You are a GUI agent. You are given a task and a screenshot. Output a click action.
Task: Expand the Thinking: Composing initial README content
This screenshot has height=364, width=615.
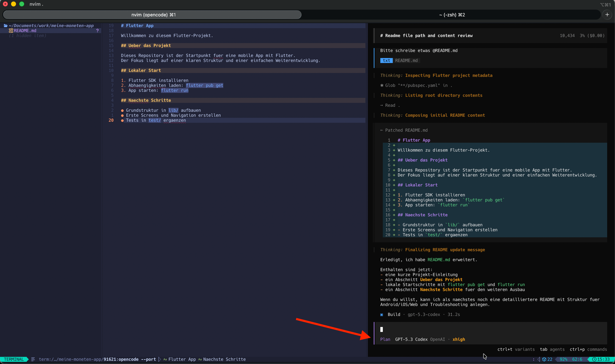(432, 115)
